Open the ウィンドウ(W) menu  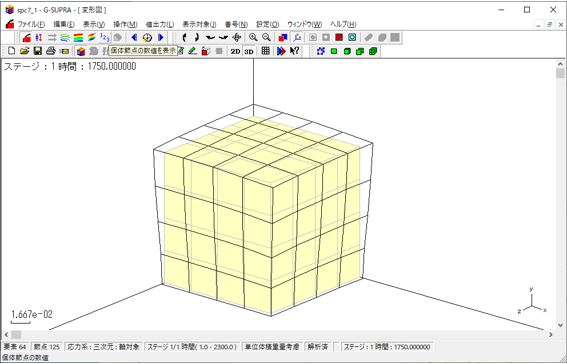click(304, 24)
